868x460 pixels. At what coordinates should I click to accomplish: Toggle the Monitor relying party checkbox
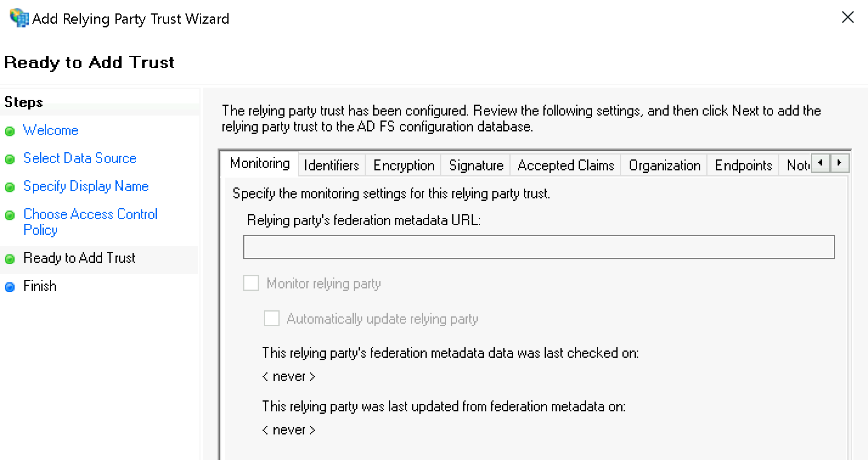[251, 284]
